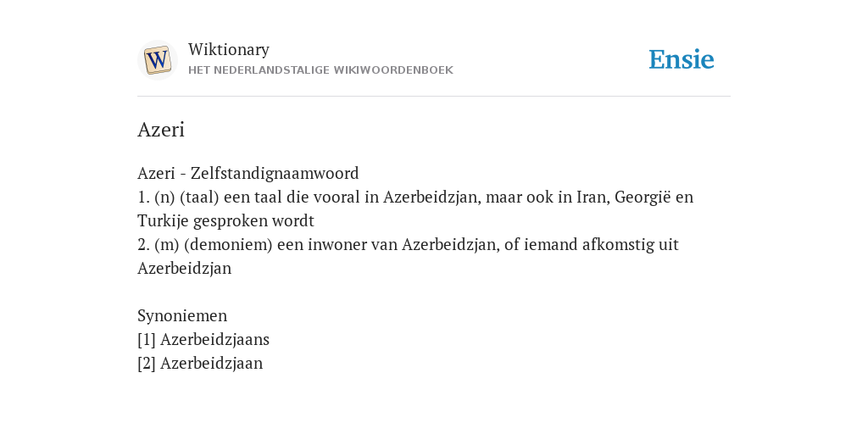Click the 'Azeri - Zelfstandignaamwoord' line
The image size is (868, 434).
click(248, 173)
